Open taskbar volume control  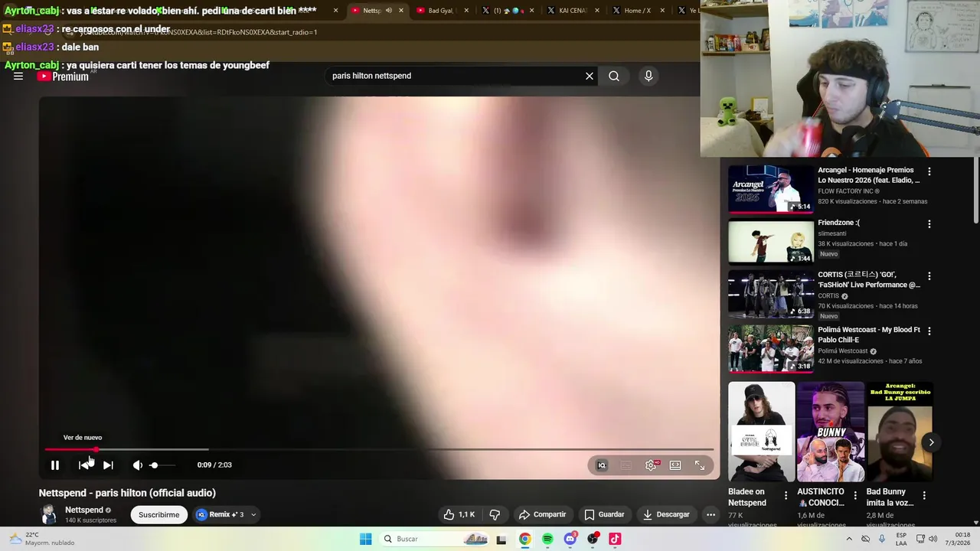point(933,539)
